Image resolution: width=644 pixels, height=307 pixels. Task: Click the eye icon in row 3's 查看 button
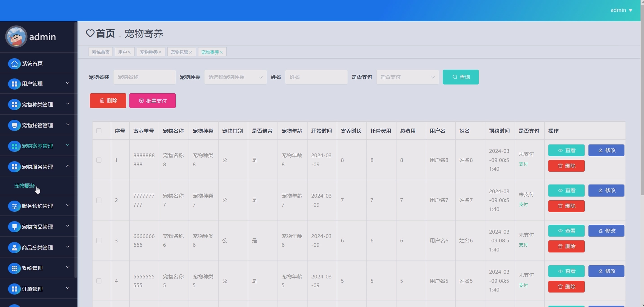(x=560, y=231)
